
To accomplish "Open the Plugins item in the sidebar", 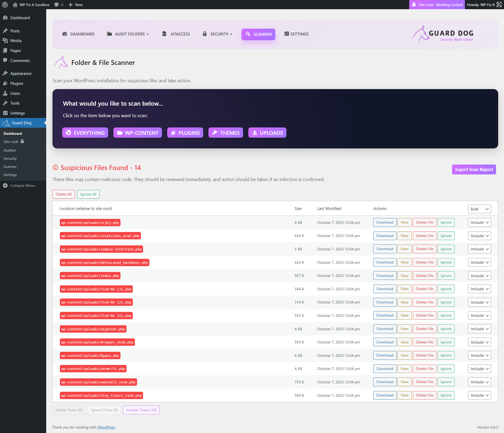I will [17, 84].
